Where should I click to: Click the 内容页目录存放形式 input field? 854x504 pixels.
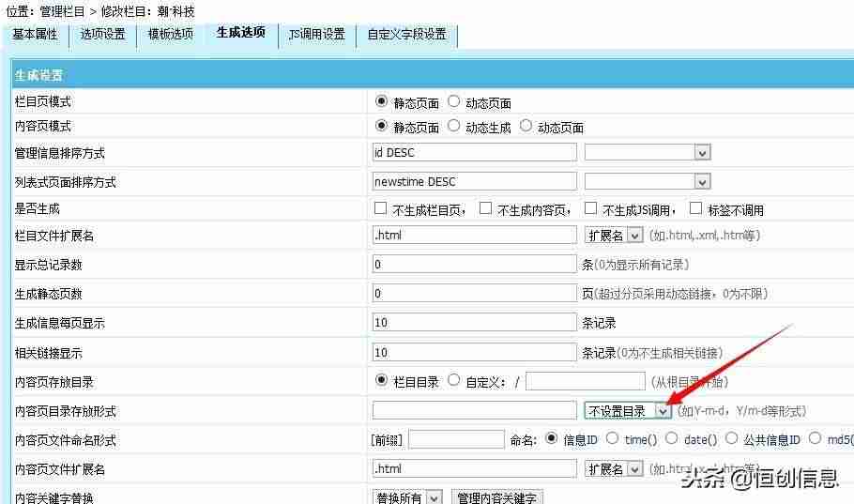pos(474,410)
